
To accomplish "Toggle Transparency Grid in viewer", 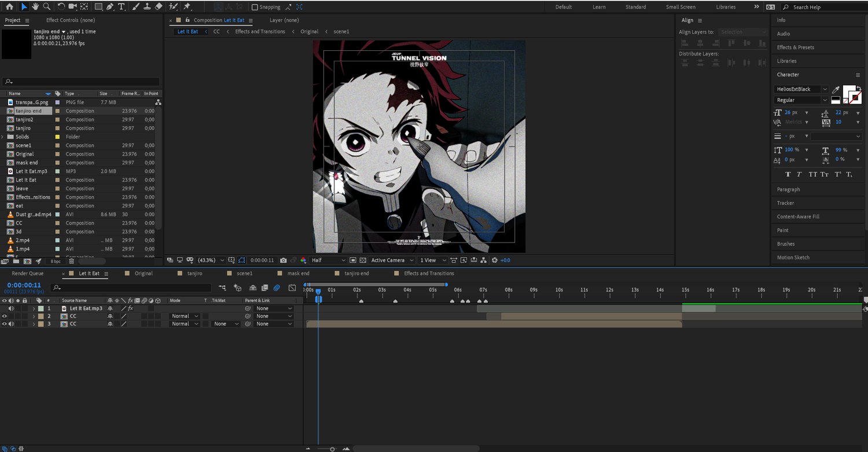I will 363,260.
